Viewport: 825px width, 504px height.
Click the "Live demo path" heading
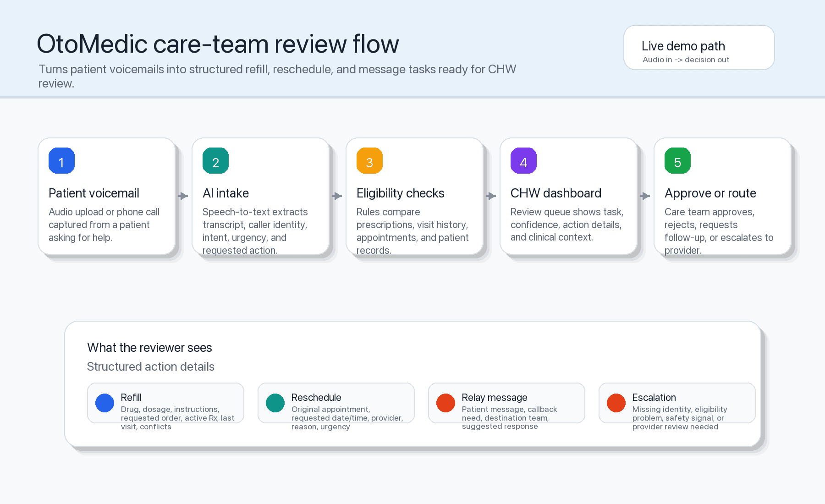point(683,46)
